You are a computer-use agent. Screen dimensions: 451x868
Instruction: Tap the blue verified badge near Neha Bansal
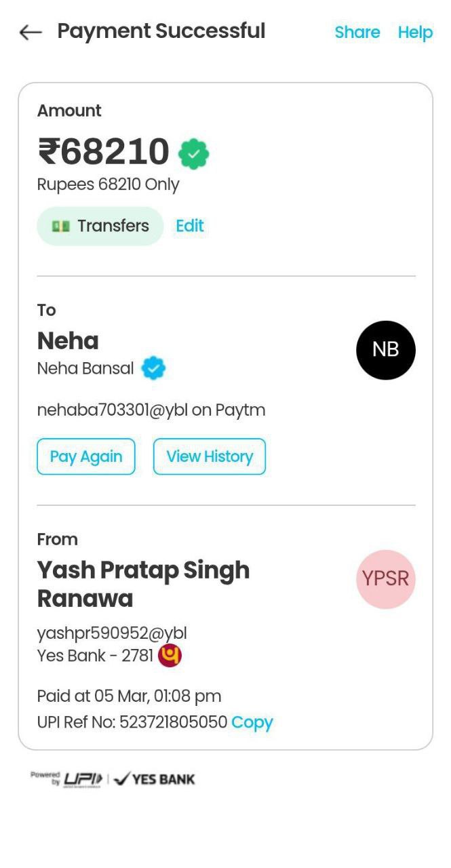pos(154,368)
